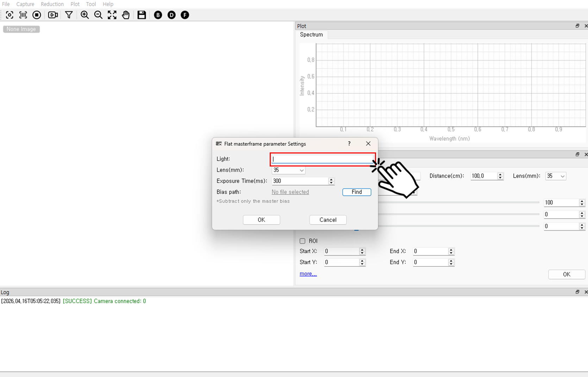This screenshot has width=588, height=377.
Task: Open the File menu
Action: tap(6, 4)
